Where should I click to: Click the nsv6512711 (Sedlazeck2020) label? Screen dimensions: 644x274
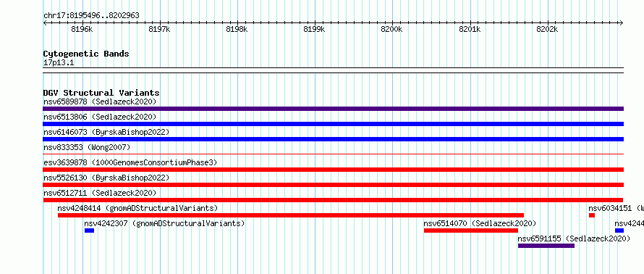[100, 193]
